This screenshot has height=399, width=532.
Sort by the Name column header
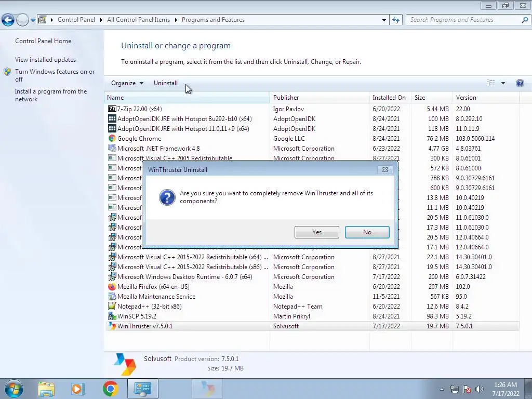(x=187, y=97)
